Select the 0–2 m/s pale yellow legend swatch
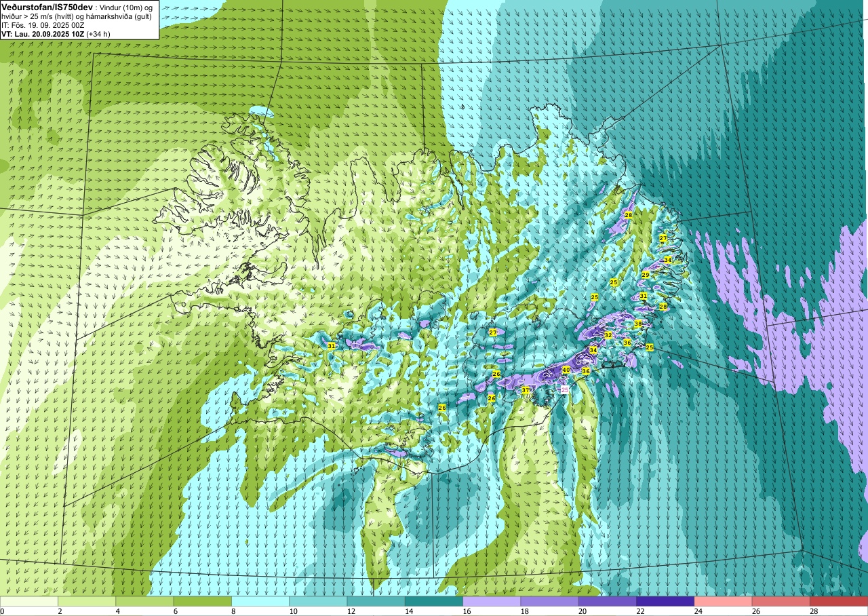 pos(29,601)
